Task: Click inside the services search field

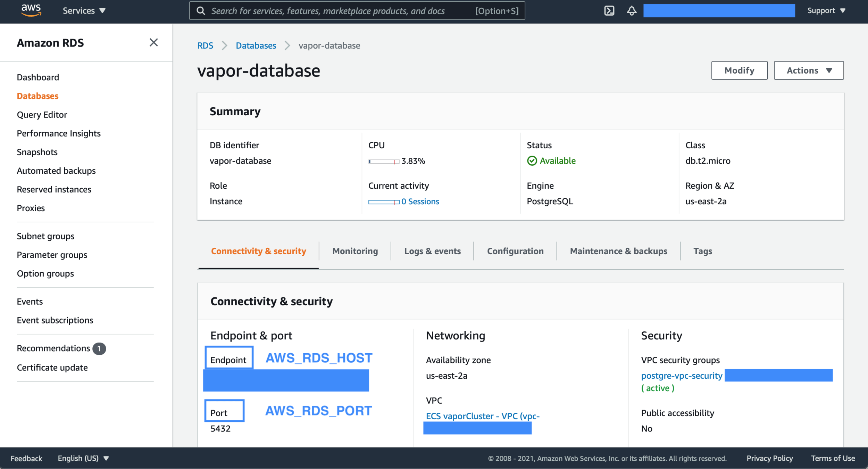Action: (x=347, y=10)
